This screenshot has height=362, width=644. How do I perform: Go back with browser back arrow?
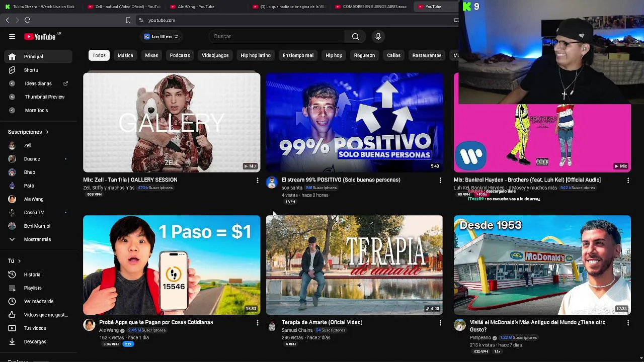pyautogui.click(x=8, y=20)
